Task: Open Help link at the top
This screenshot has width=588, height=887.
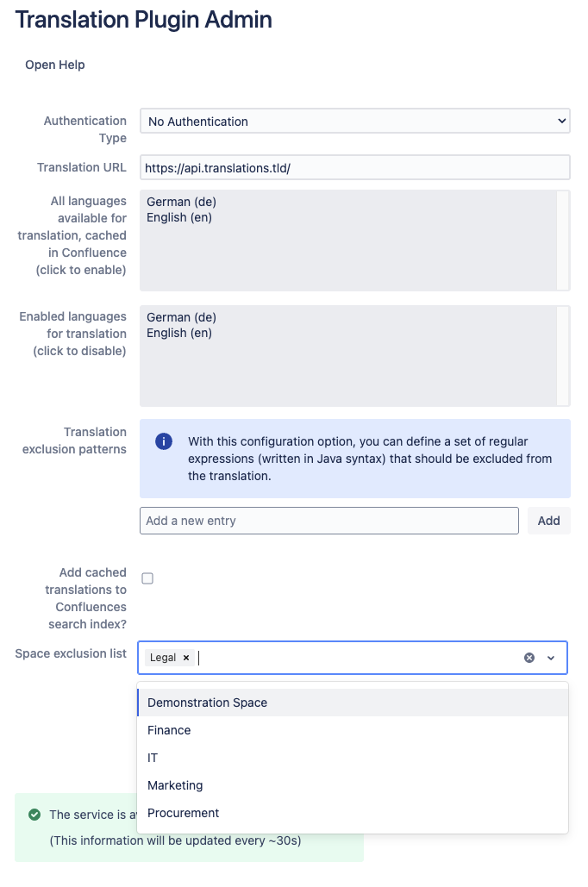Action: pyautogui.click(x=55, y=65)
